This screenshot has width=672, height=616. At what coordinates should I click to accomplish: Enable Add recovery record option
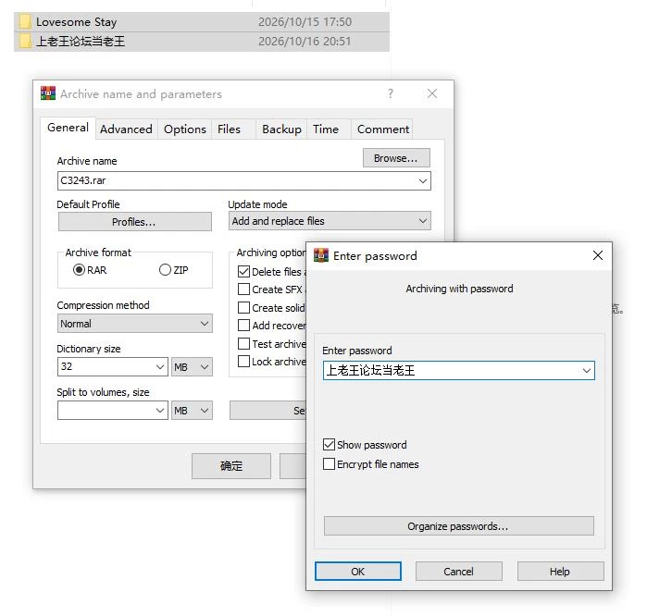pyautogui.click(x=243, y=326)
